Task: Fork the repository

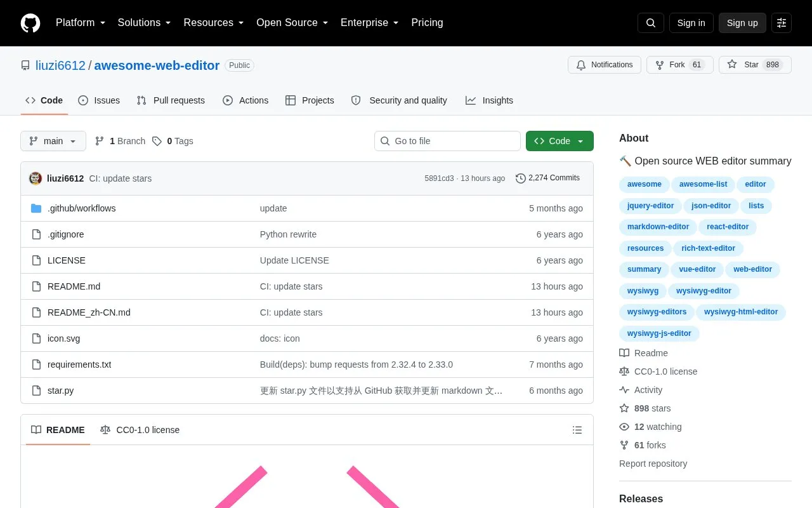Action: (x=680, y=65)
